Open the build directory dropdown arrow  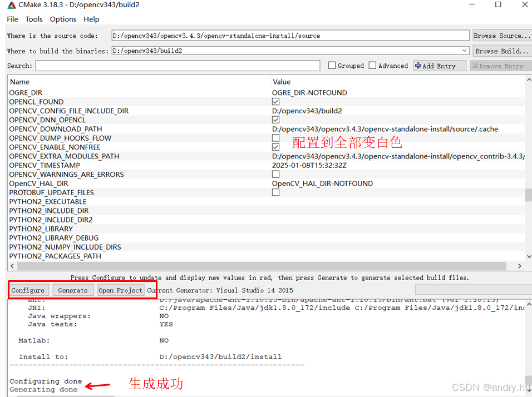click(x=464, y=50)
